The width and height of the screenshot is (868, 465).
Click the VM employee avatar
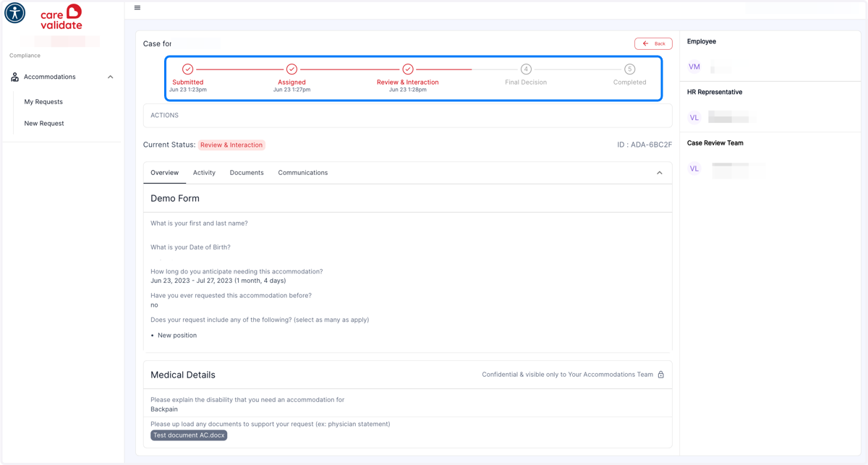click(694, 67)
